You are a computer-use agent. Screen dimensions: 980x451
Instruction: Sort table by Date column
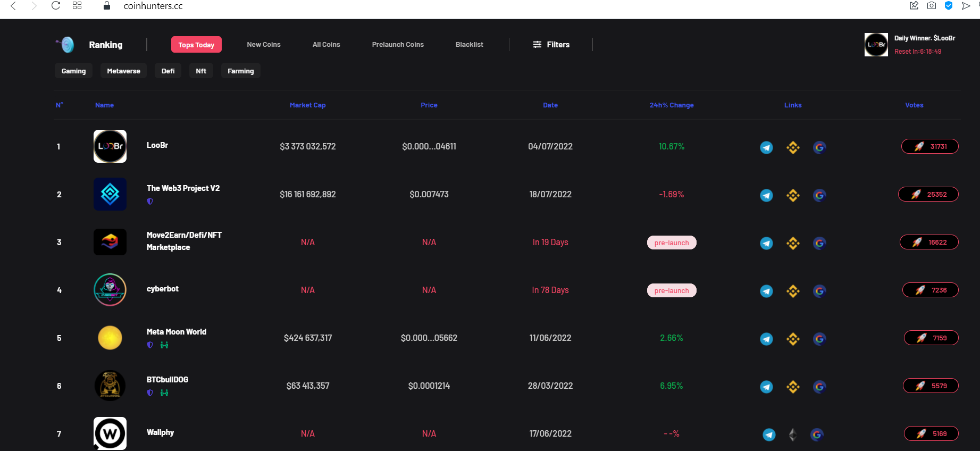(550, 105)
